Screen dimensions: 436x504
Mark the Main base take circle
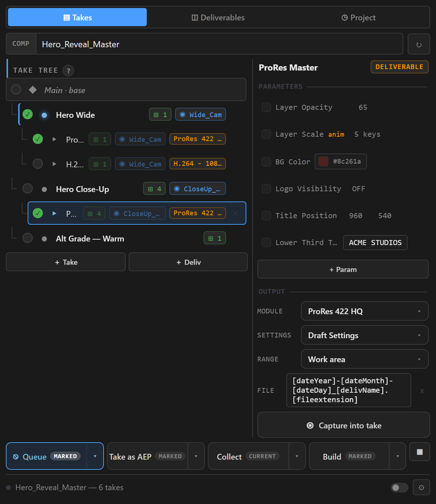tap(16, 90)
